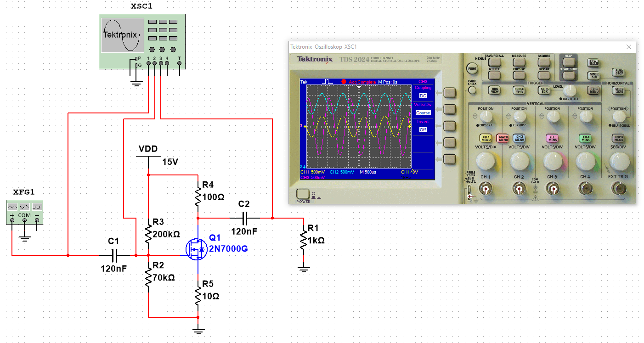
Task: Click the trigger LEVEL knob
Action: click(570, 90)
